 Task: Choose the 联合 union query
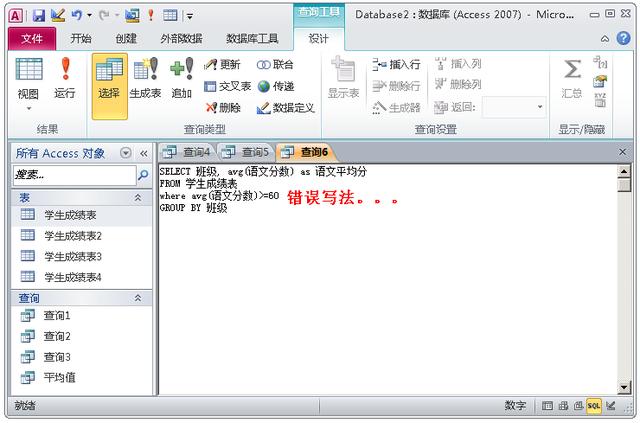click(x=275, y=65)
